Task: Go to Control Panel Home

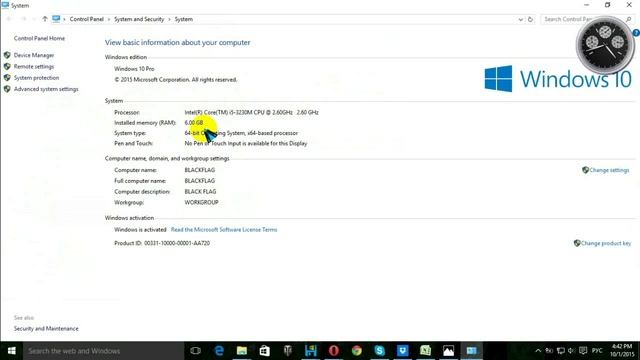Action: click(x=39, y=38)
